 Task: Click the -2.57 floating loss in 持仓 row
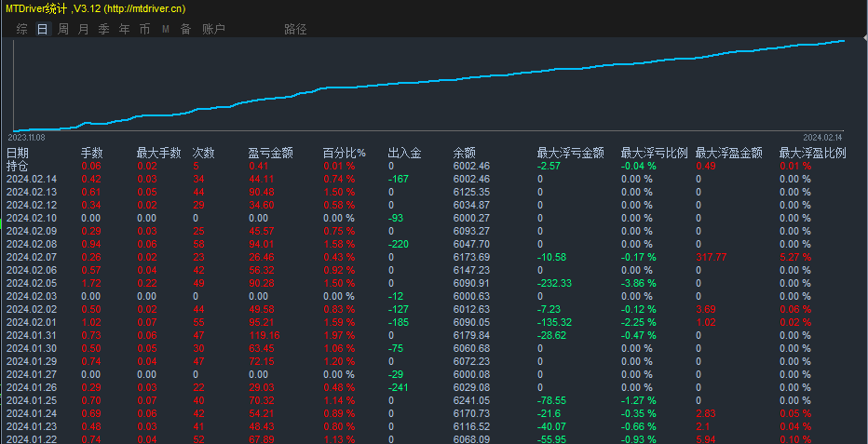point(549,166)
